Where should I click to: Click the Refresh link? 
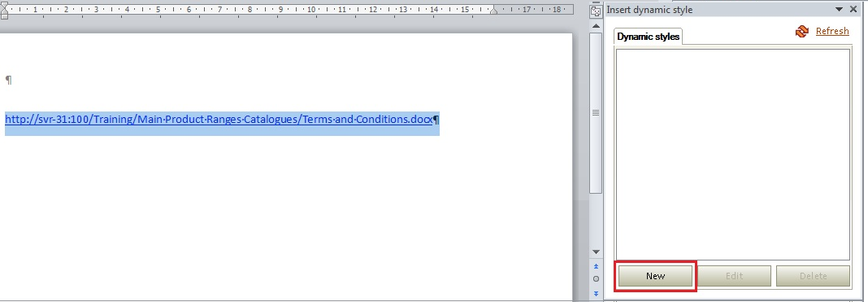(x=832, y=31)
